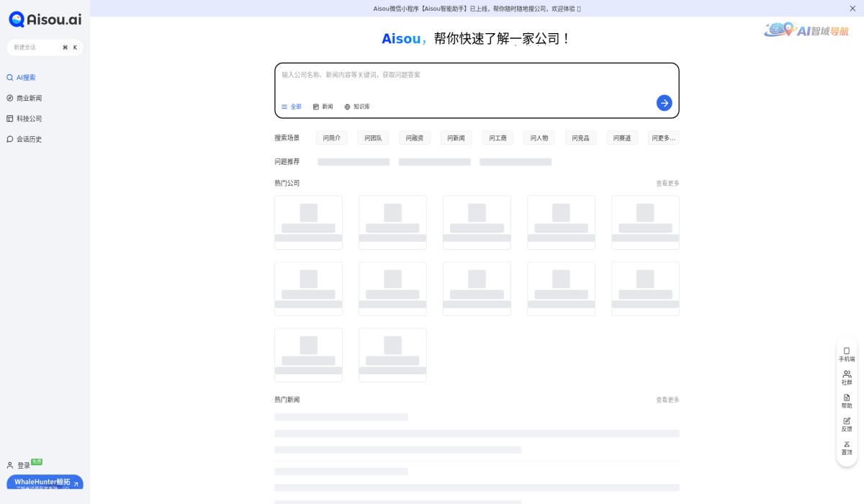Viewport: 864px width, 504px height.
Task: Toggle the 问融资 scenario chip
Action: 414,138
